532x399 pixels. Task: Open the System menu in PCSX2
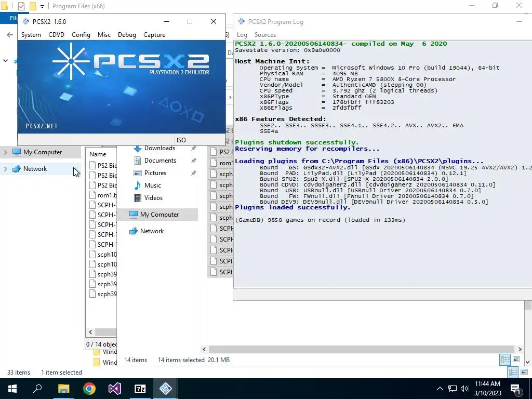[x=31, y=35]
